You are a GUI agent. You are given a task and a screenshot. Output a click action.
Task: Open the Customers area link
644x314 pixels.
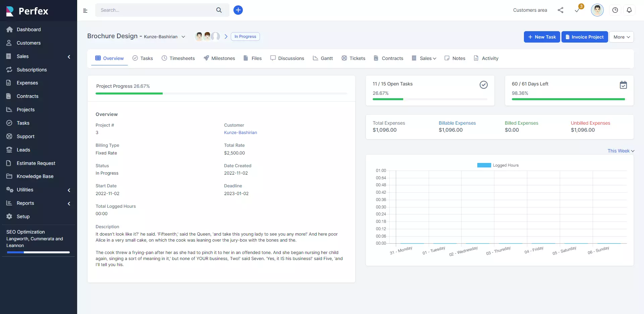[x=530, y=10]
